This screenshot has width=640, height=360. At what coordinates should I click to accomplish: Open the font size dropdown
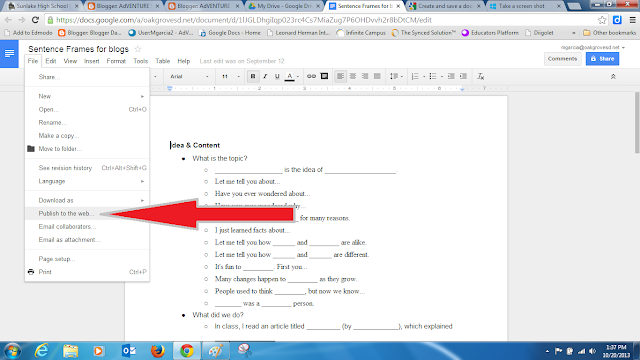click(231, 76)
